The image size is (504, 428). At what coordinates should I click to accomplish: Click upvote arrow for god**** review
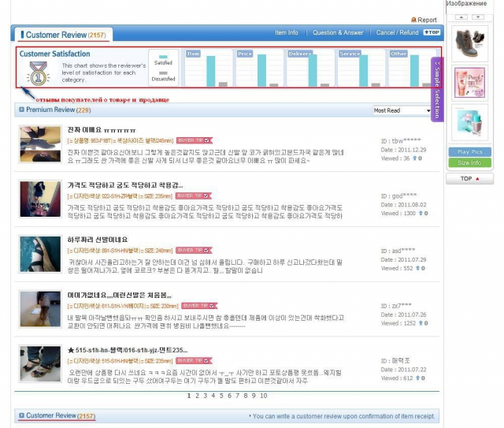coord(421,213)
